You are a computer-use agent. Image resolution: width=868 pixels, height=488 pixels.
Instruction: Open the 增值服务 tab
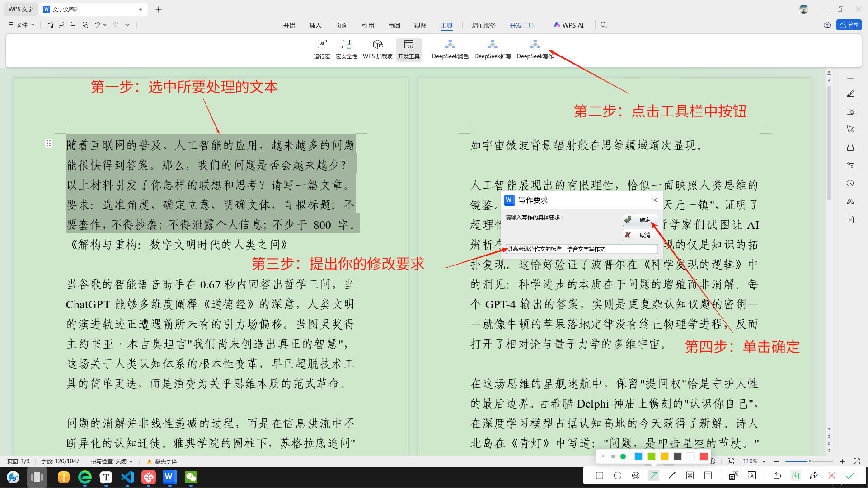(484, 26)
